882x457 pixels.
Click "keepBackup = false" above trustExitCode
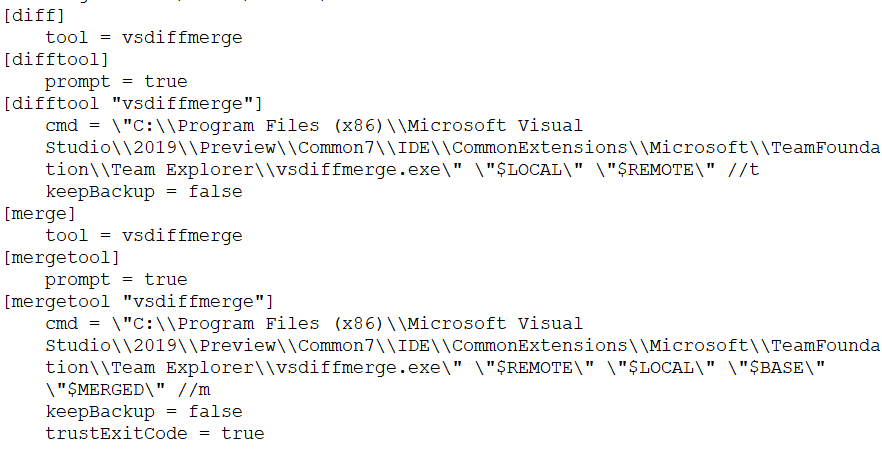[144, 412]
